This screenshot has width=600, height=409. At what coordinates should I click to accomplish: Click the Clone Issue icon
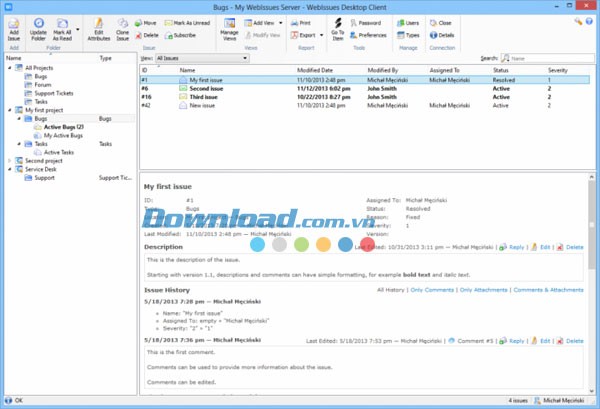coord(121,25)
